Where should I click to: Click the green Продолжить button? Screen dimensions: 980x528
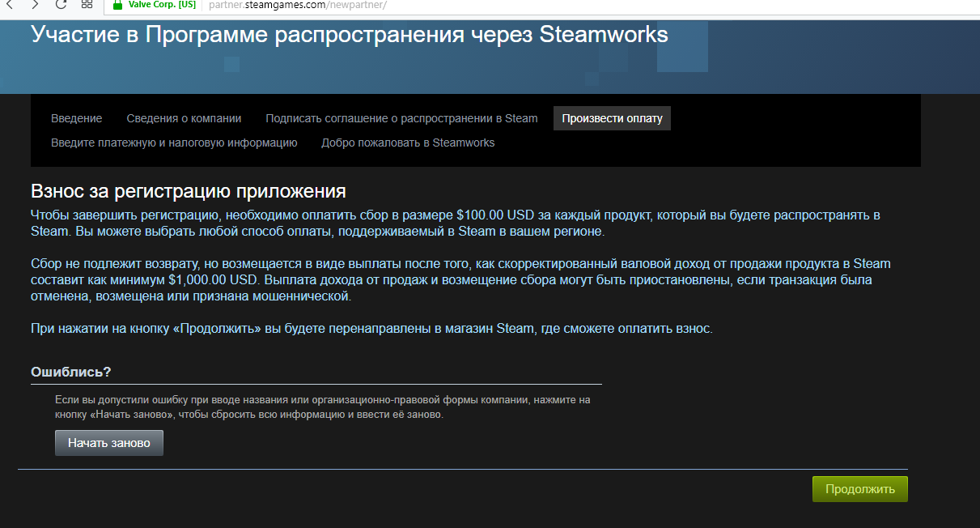pos(860,489)
